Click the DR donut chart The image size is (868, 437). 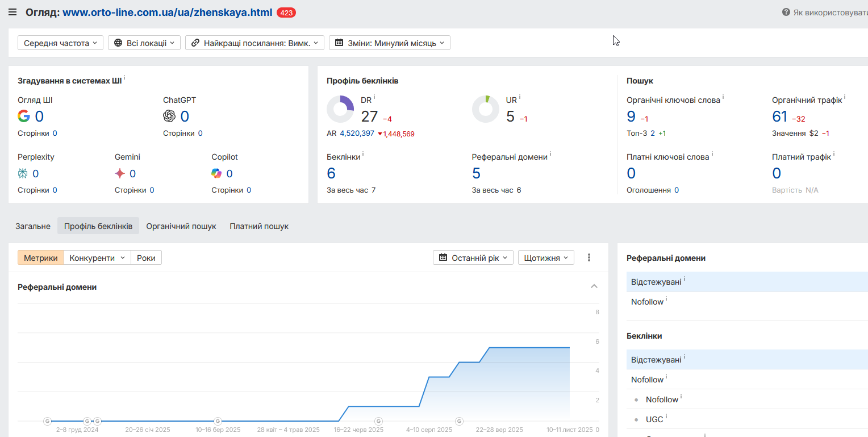[341, 109]
